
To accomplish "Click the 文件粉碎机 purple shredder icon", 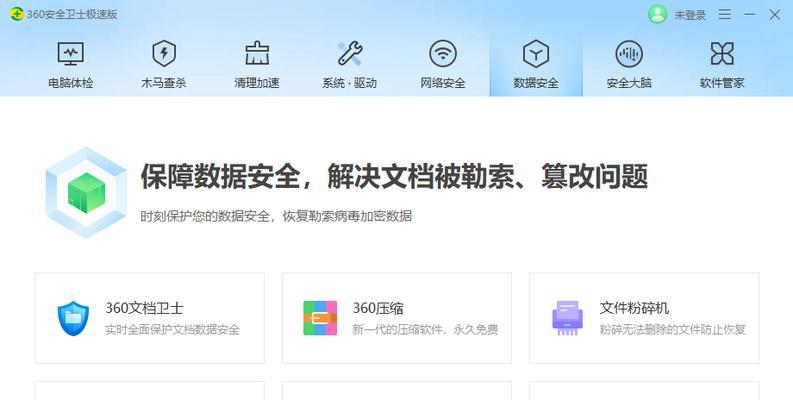I will point(567,318).
